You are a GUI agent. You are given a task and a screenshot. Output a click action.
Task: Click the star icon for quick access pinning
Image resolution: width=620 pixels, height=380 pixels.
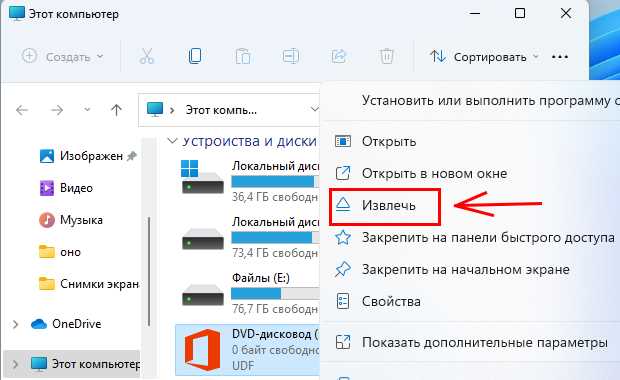pos(343,237)
